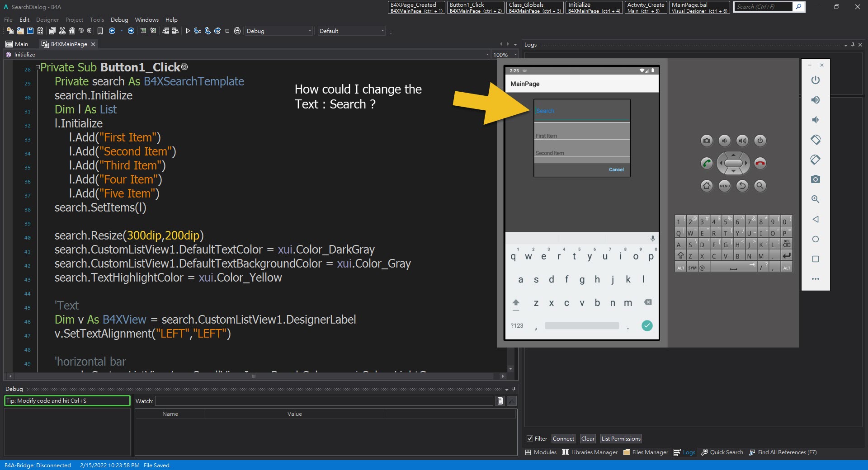Open the Project menu
The image size is (868, 470).
pyautogui.click(x=74, y=19)
